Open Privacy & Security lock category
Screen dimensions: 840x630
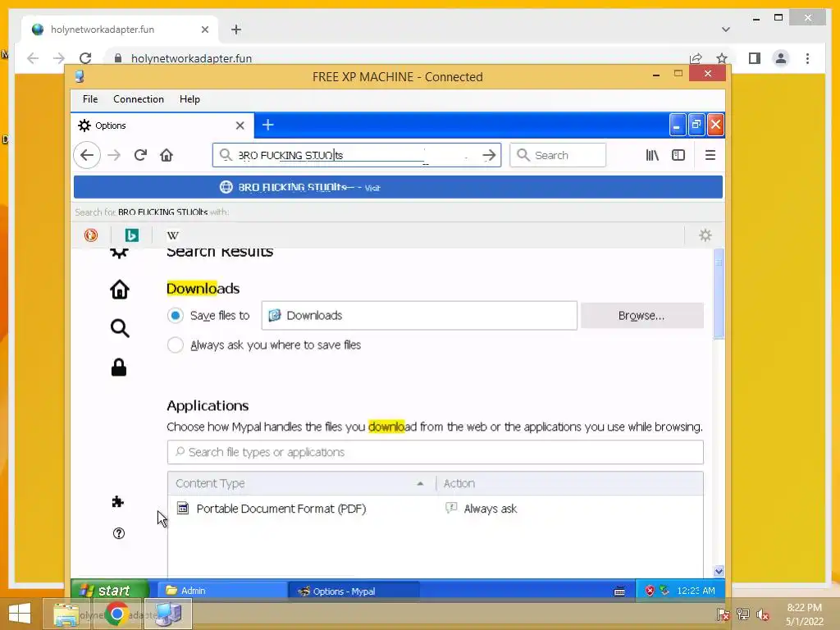click(x=119, y=367)
